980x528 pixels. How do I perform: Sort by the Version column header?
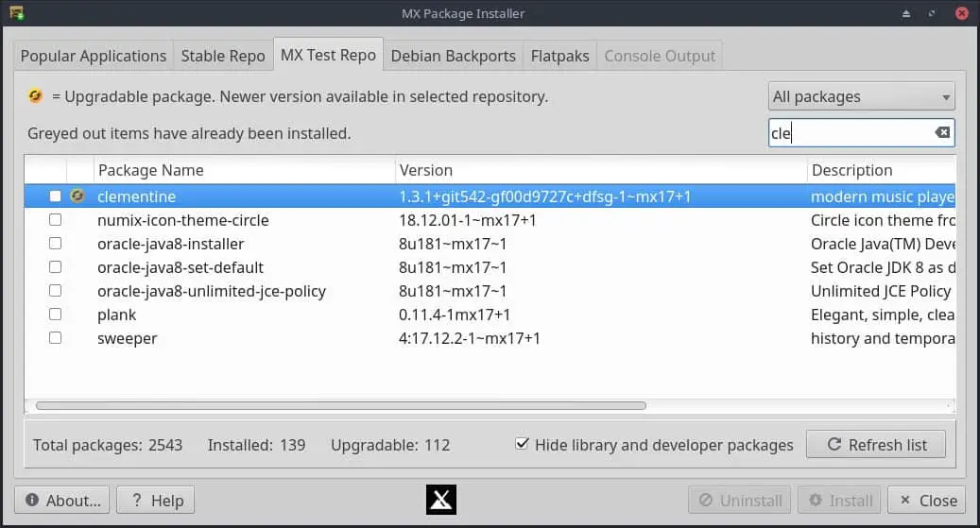click(601, 170)
